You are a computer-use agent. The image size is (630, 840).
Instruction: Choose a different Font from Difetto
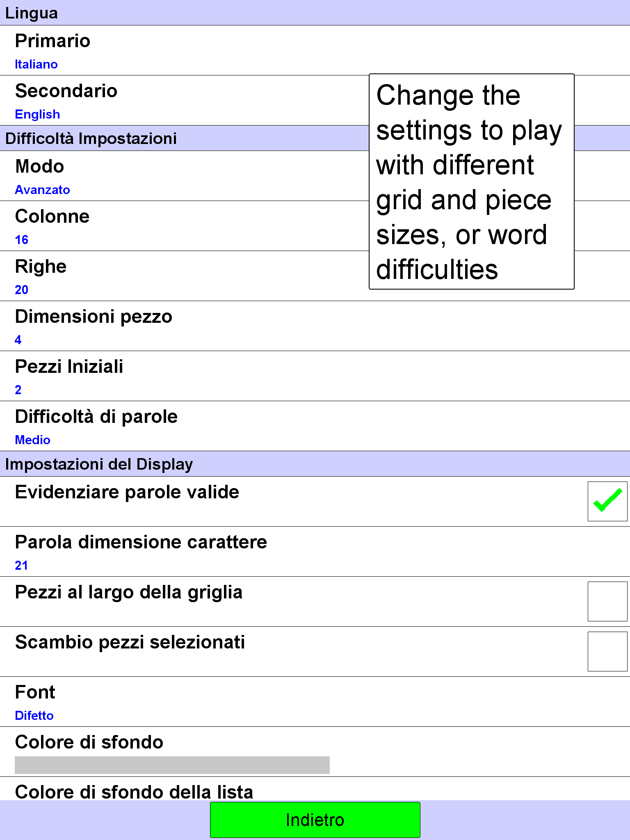[x=315, y=702]
